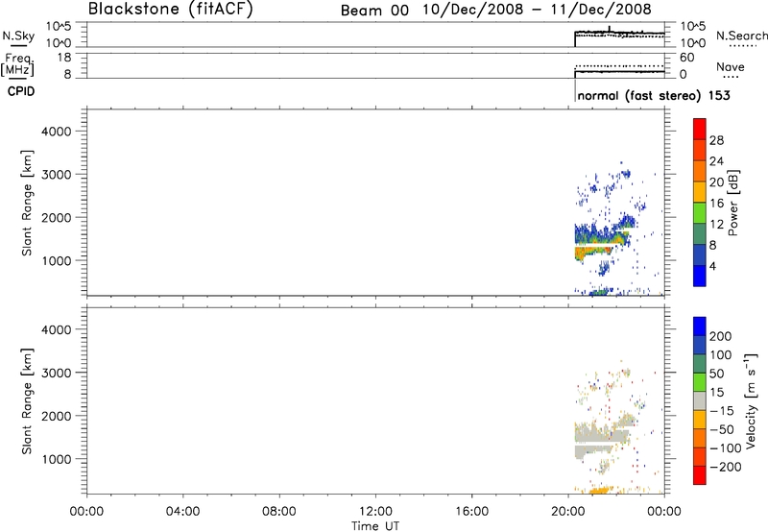Click the N.Search legend label

741,36
